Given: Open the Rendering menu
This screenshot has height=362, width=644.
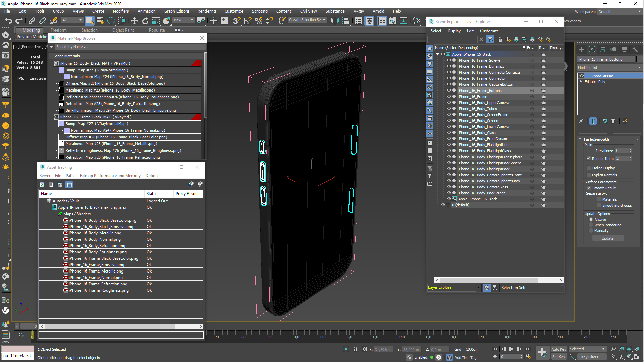Looking at the screenshot, I should (207, 11).
